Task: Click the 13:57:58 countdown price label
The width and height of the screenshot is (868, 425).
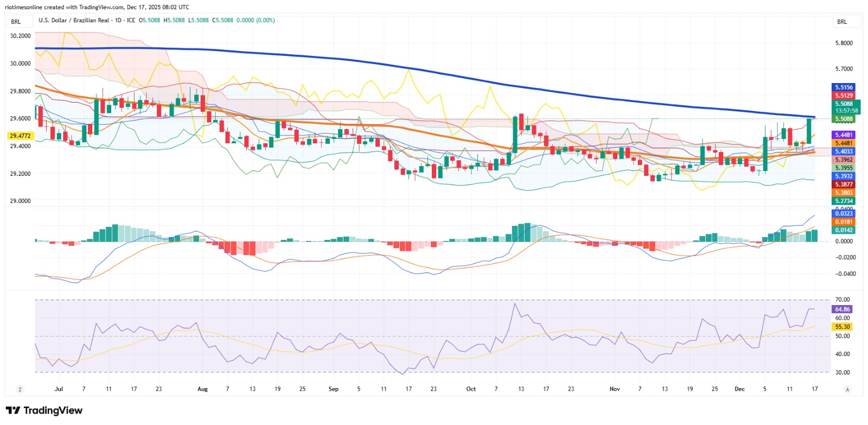Action: click(x=846, y=111)
